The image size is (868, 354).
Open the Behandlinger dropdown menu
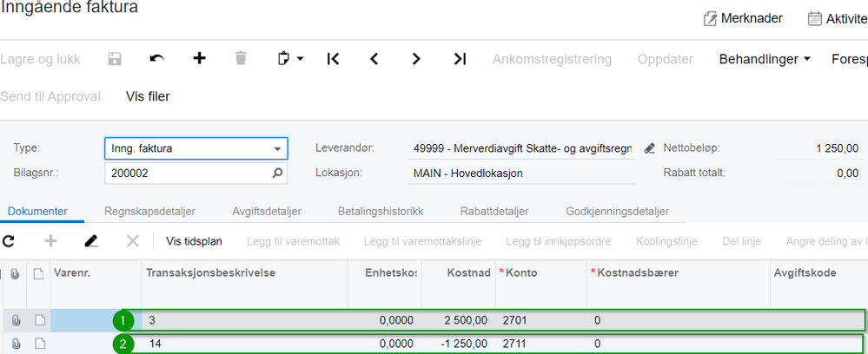pyautogui.click(x=765, y=59)
